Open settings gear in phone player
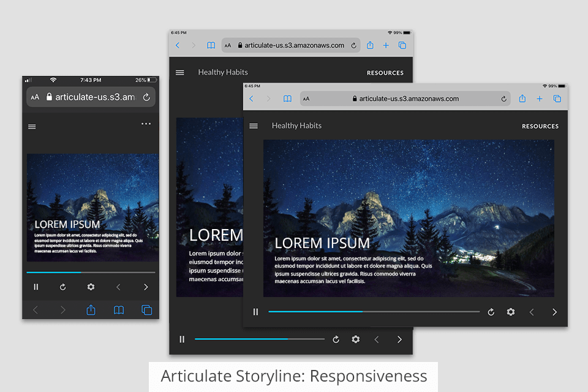The height and width of the screenshot is (392, 588). [x=91, y=287]
